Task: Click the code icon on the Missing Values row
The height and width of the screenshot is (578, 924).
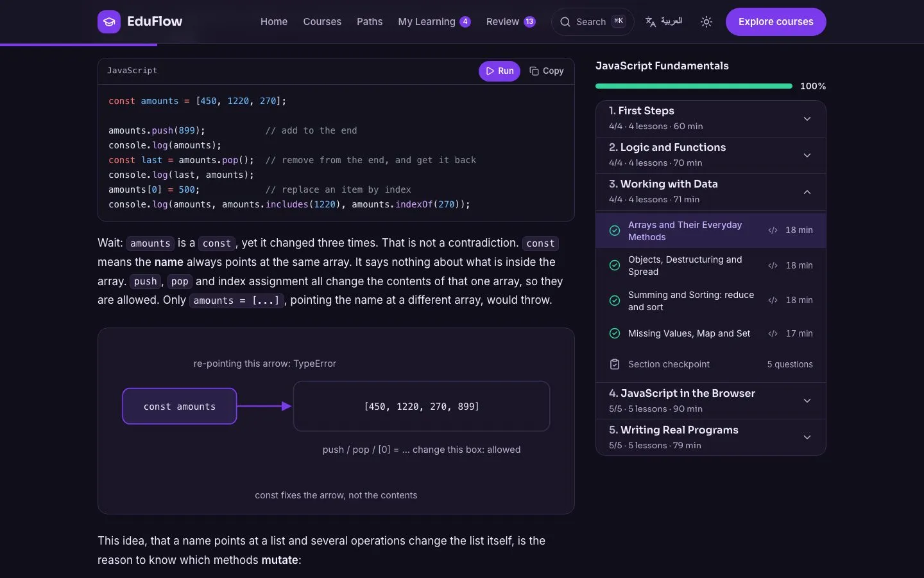Action: (x=773, y=334)
